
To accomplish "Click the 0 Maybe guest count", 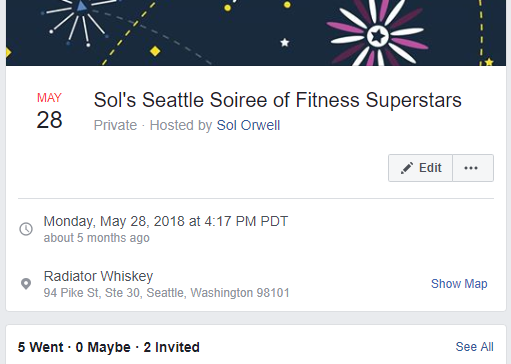I will pos(103,347).
